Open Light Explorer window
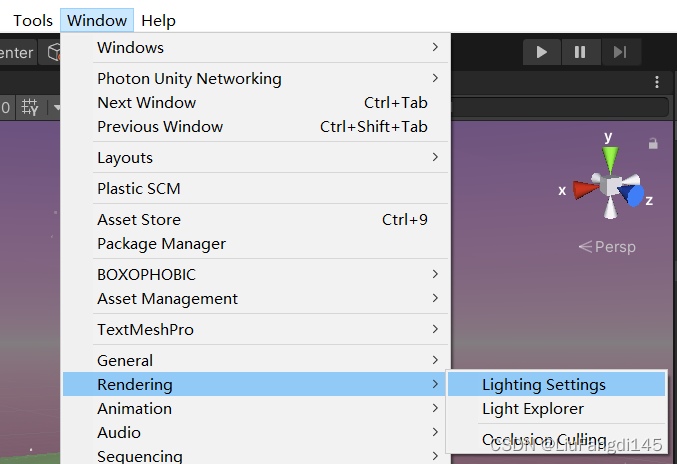677x464 pixels. coord(557,408)
